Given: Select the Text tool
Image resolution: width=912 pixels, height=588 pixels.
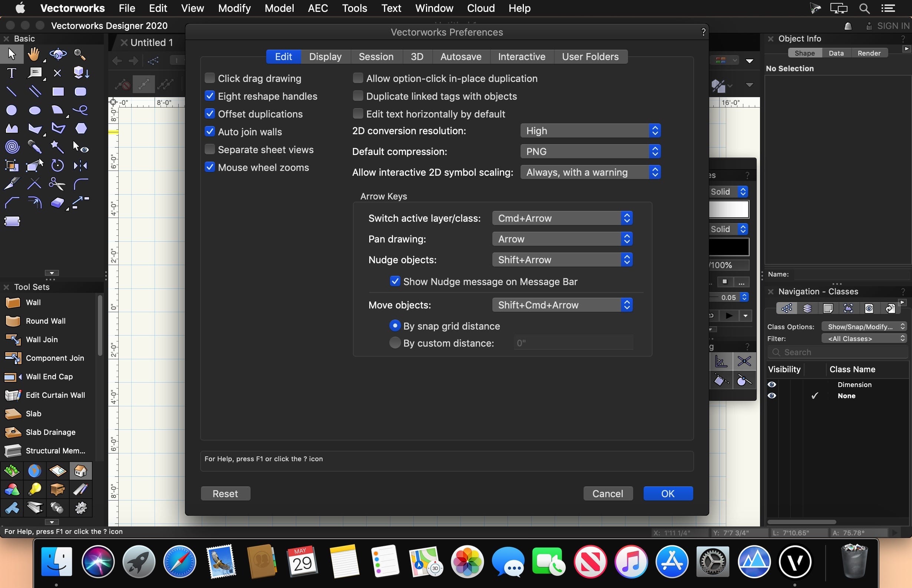Looking at the screenshot, I should click(x=12, y=73).
